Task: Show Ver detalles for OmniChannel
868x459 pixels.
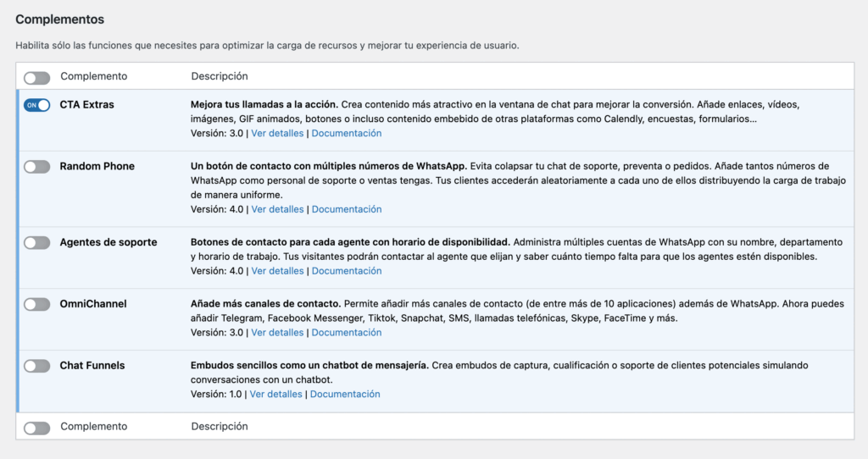Action: 277,333
